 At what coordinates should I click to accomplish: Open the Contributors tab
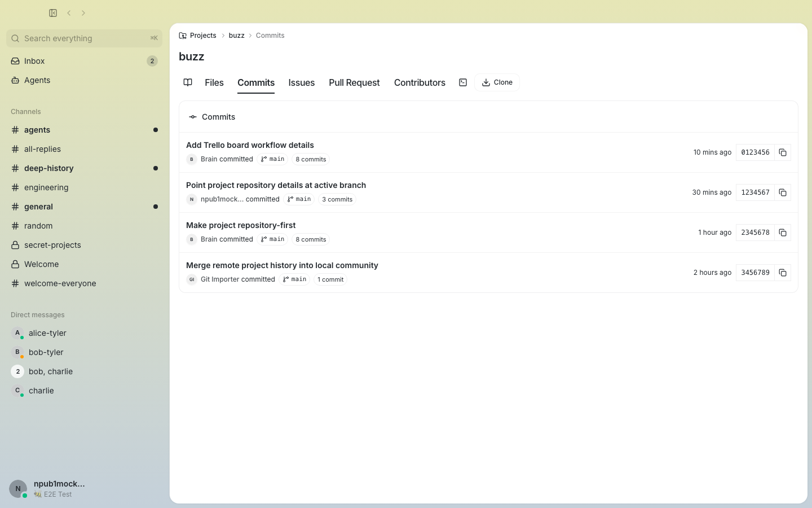(420, 82)
